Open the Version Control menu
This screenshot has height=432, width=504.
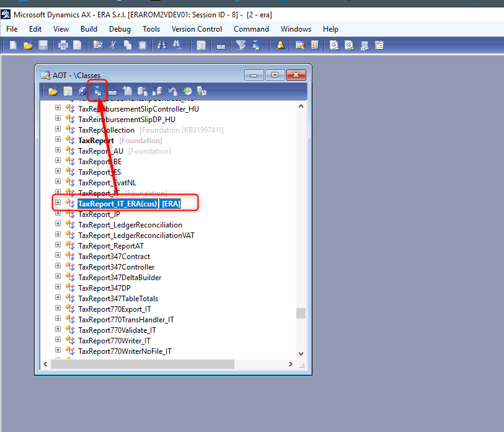(x=197, y=29)
